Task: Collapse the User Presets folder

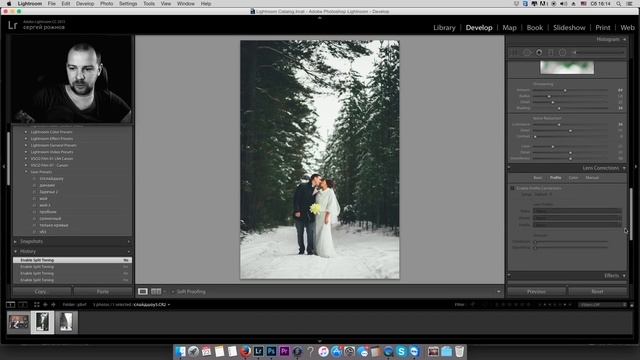Action: click(x=26, y=172)
